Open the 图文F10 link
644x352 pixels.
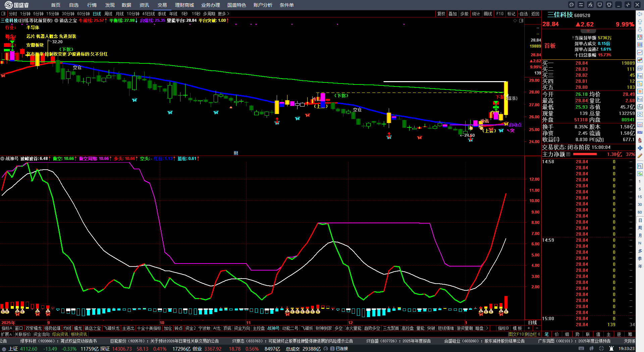[x=516, y=334]
